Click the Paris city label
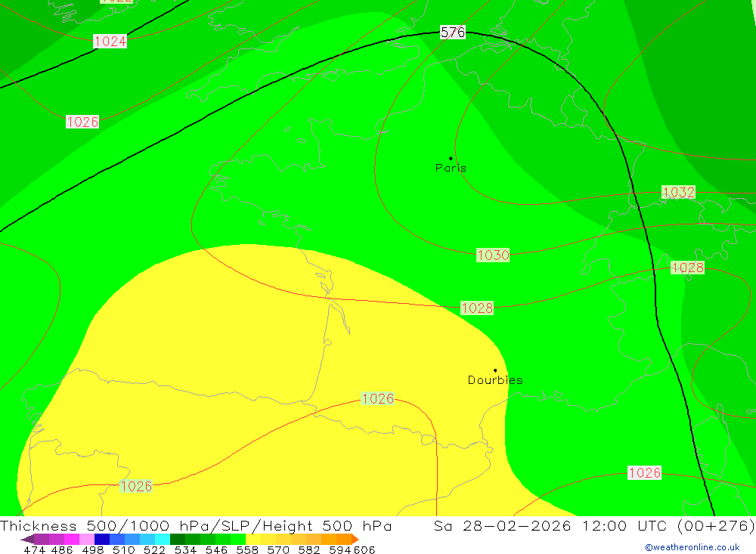This screenshot has width=756, height=554. coord(451,168)
